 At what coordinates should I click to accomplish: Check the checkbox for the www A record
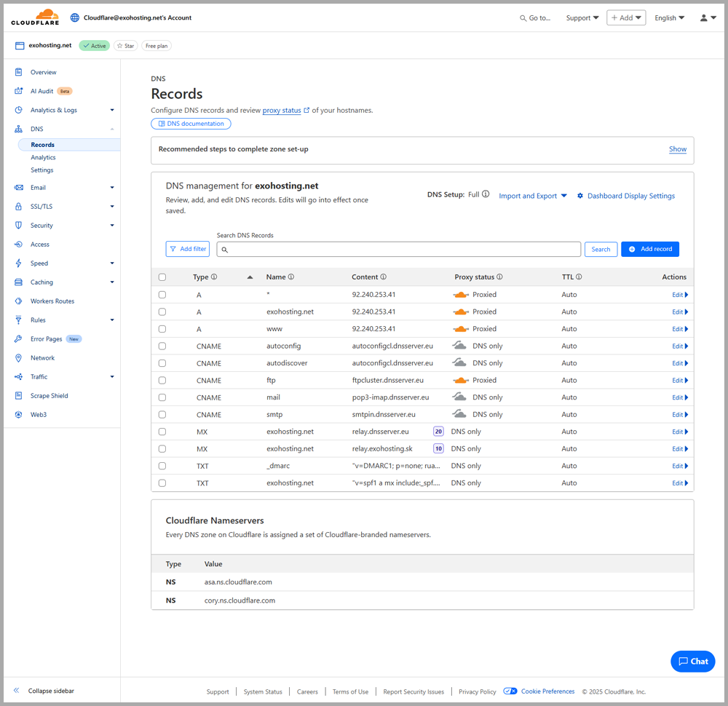coord(162,328)
